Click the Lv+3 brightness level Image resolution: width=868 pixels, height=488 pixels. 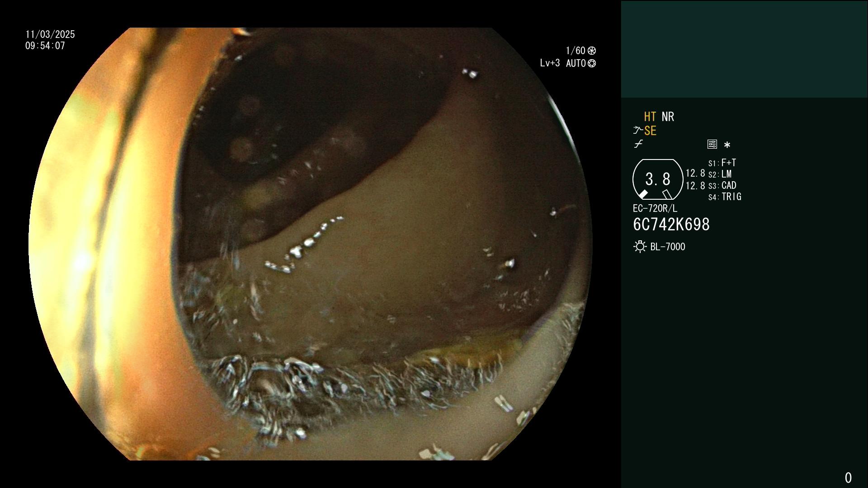550,63
